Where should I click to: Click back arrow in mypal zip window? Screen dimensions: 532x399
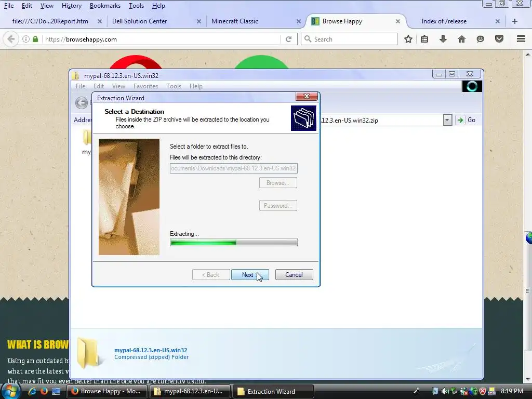[82, 102]
